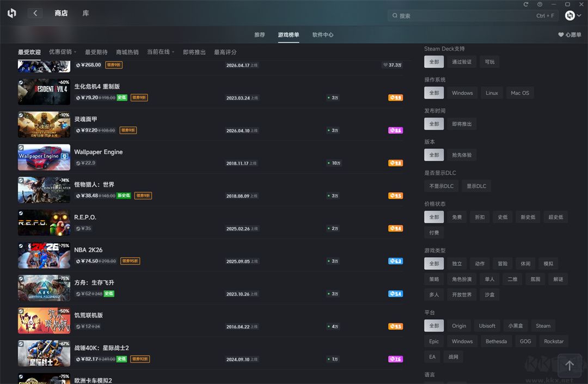Image resolution: width=588 pixels, height=384 pixels.
Task: Open the game title 饥荒联机版
Action: [89, 315]
